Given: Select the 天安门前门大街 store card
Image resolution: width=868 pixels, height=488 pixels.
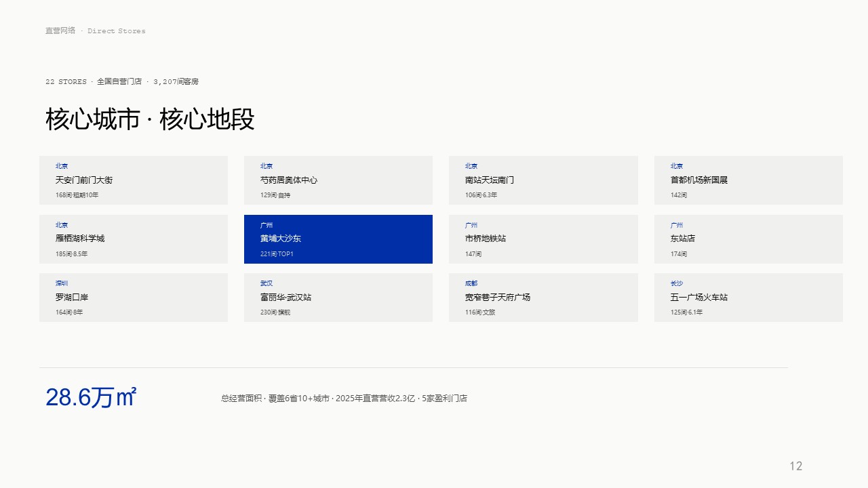Looking at the screenshot, I should pos(134,180).
